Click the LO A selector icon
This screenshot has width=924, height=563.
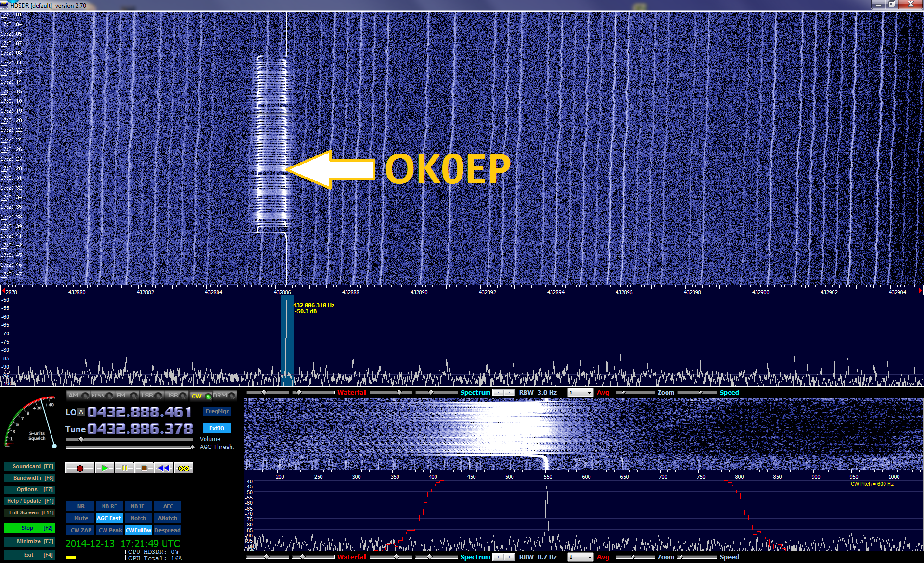click(x=81, y=412)
